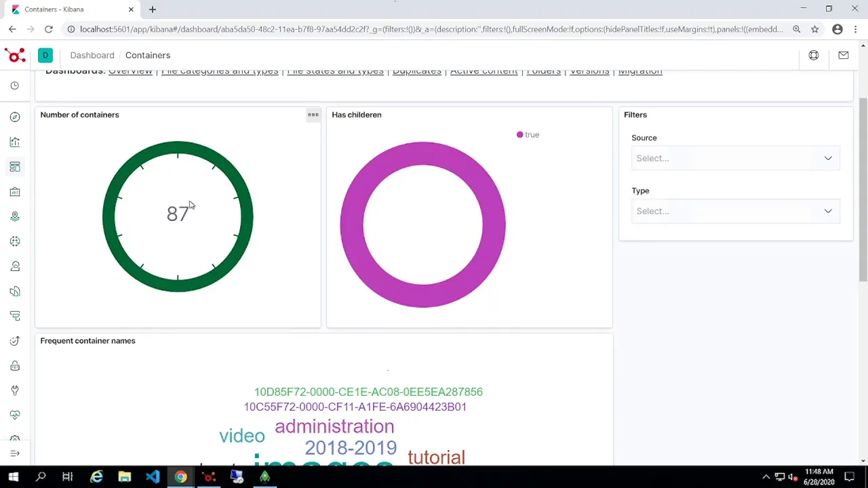Viewport: 868px width, 488px height.
Task: Open the Duplicates dashboard link
Action: (x=417, y=72)
